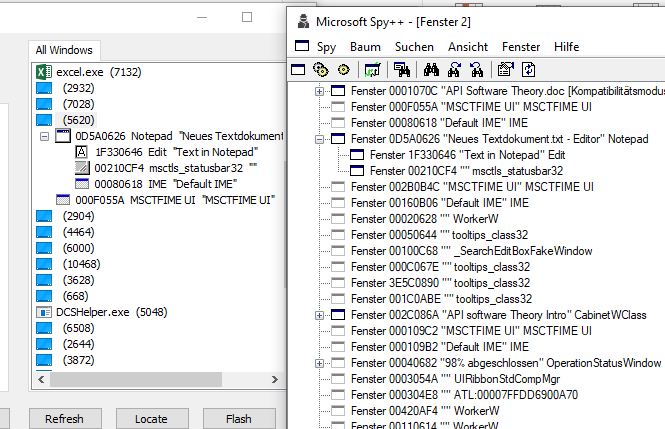Click the child window icon beside Spy menu
The width and height of the screenshot is (665, 429).
tap(302, 46)
